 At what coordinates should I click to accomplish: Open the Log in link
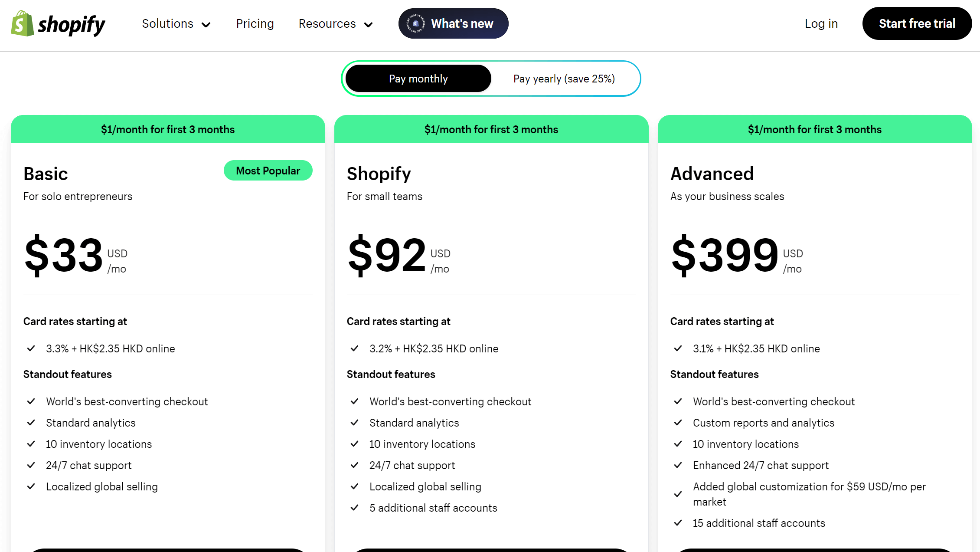point(821,23)
